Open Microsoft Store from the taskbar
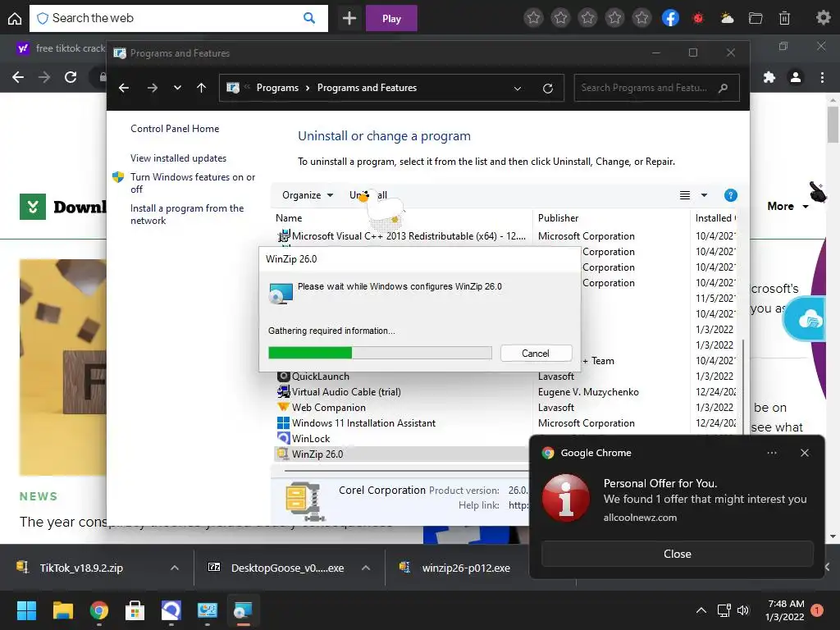Image resolution: width=840 pixels, height=630 pixels. (135, 610)
